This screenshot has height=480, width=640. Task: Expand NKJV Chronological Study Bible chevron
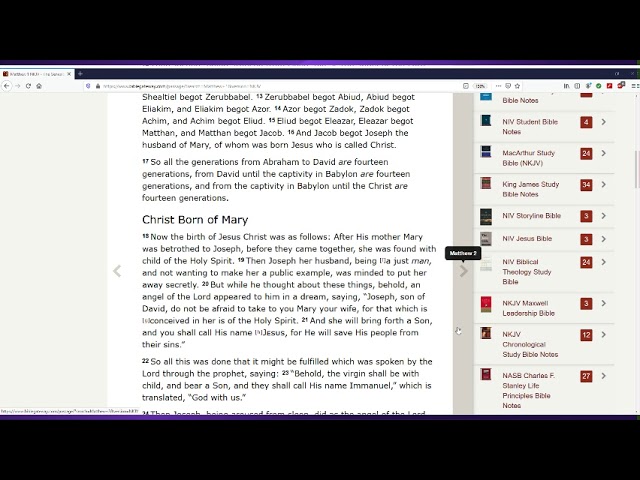click(604, 335)
